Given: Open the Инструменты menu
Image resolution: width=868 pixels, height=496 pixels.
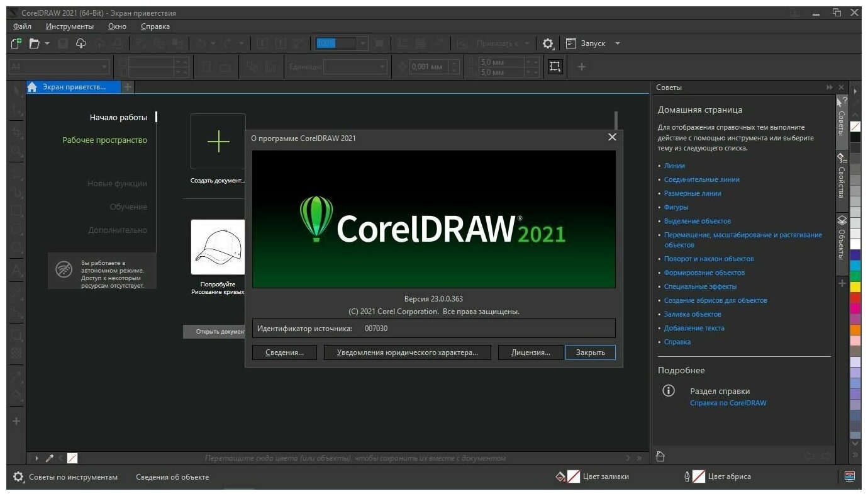Looking at the screenshot, I should tap(70, 26).
